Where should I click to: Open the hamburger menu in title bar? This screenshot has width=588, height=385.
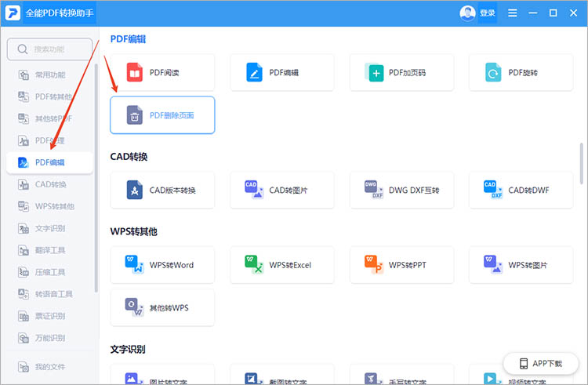512,13
